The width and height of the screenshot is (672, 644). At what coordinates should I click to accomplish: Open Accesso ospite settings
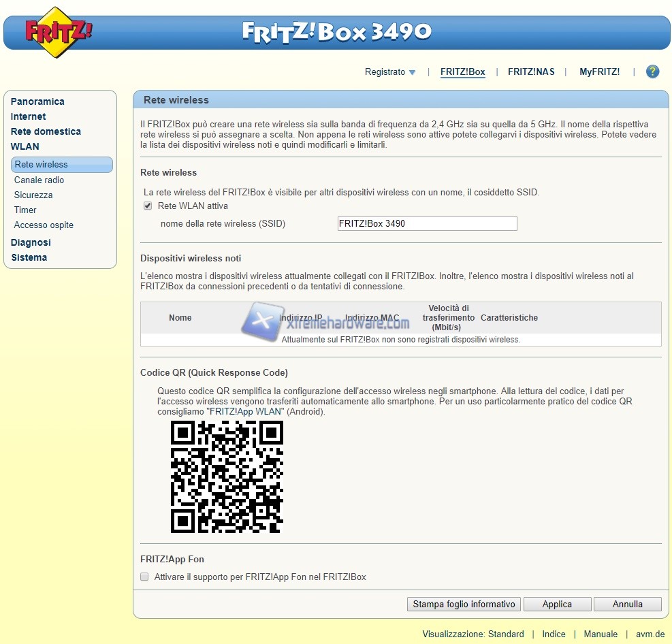[44, 225]
